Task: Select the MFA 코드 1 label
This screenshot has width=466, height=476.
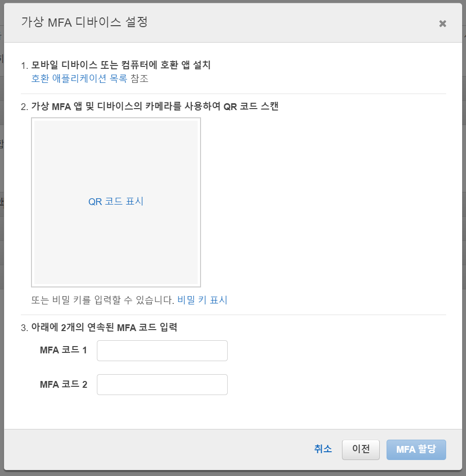Action: 63,350
